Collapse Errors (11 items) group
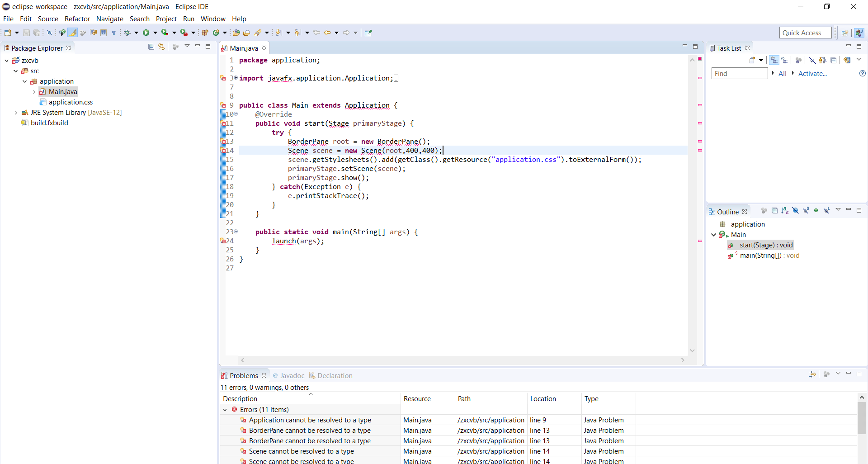868x464 pixels. tap(225, 410)
